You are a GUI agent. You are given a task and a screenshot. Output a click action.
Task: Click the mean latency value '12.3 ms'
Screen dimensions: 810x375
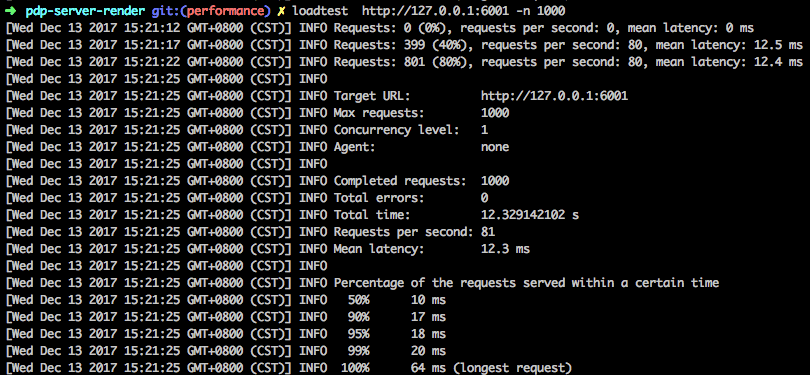tap(505, 249)
